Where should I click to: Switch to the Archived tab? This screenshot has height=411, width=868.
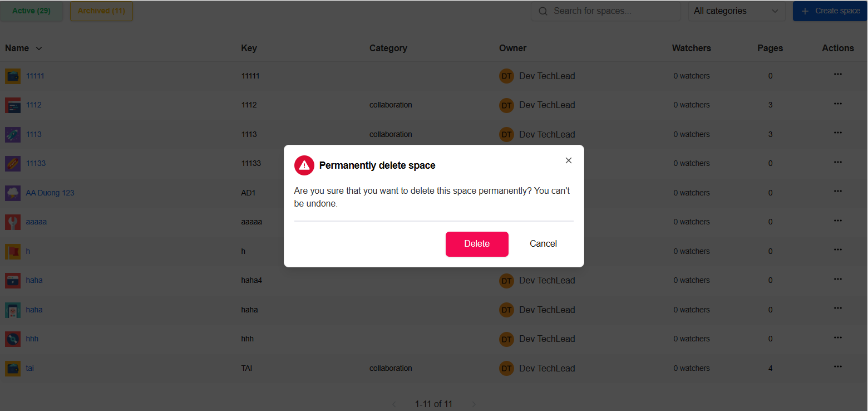(101, 11)
